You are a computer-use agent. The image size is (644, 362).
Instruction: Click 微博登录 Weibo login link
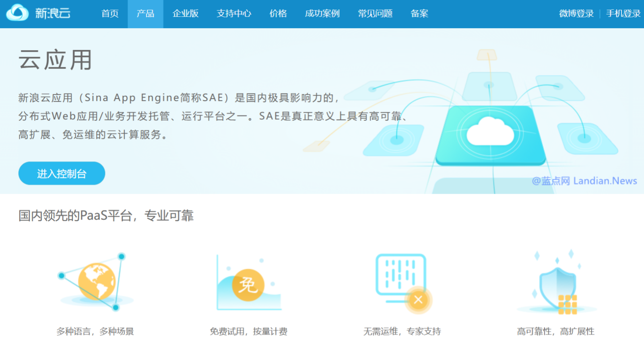point(576,14)
